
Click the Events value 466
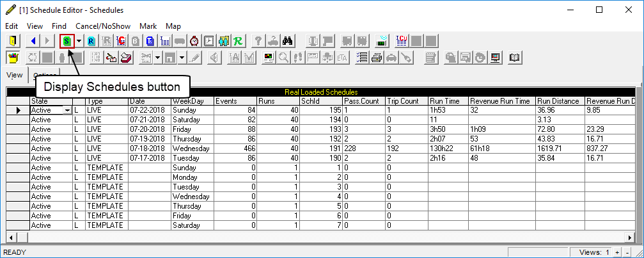click(235, 149)
